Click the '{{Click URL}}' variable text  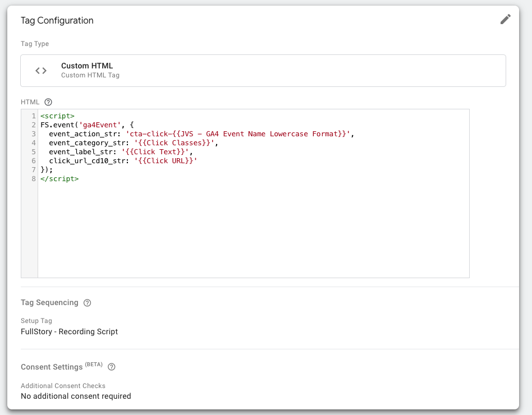tap(166, 161)
